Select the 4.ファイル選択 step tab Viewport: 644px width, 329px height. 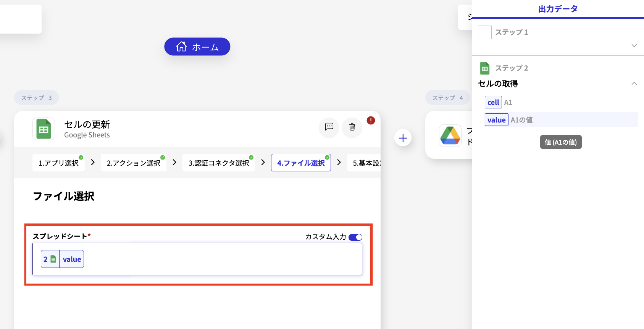[x=301, y=163]
